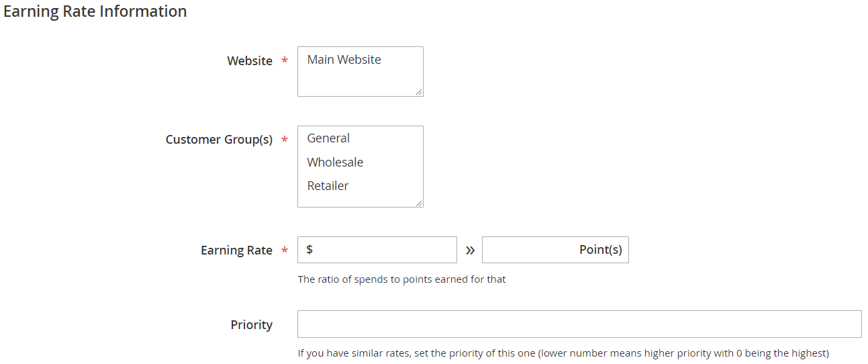Click the double-arrow icon between rate fields
The image size is (868, 364).
470,250
